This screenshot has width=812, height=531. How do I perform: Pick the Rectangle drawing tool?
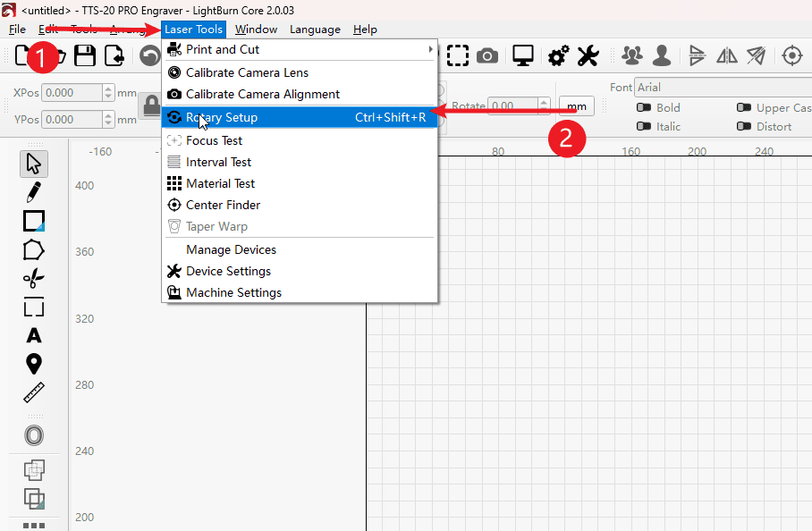click(34, 220)
